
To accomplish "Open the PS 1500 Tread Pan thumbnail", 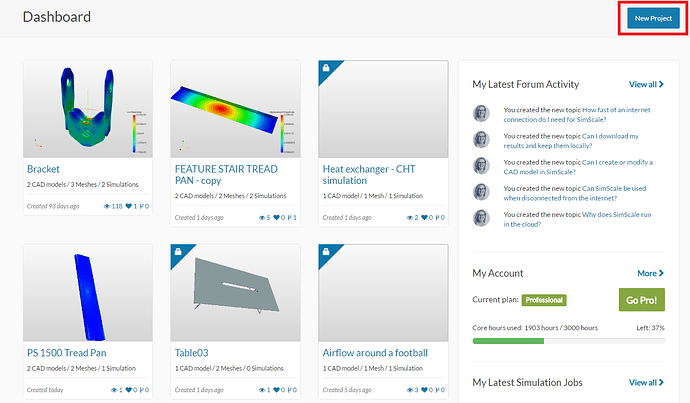I will click(x=88, y=293).
